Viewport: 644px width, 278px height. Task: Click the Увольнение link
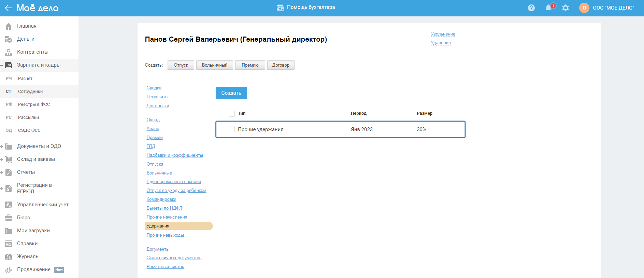[443, 34]
